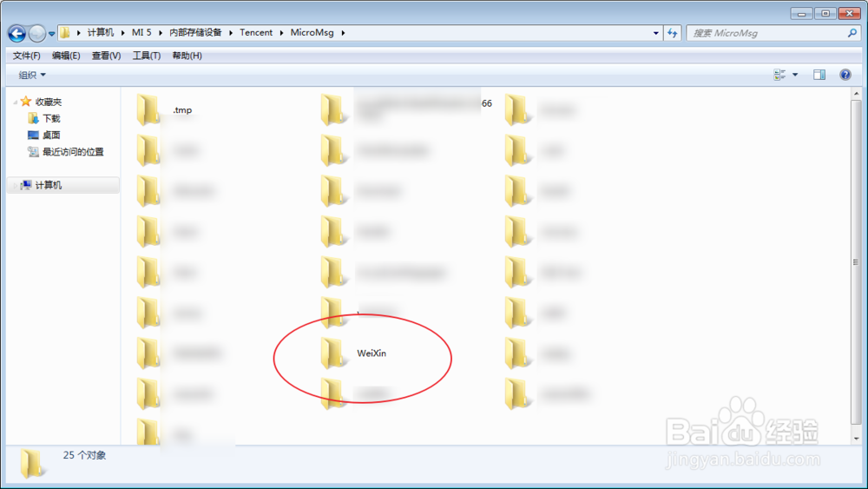Select the WeiXin folder name text
The image size is (868, 489).
[372, 354]
